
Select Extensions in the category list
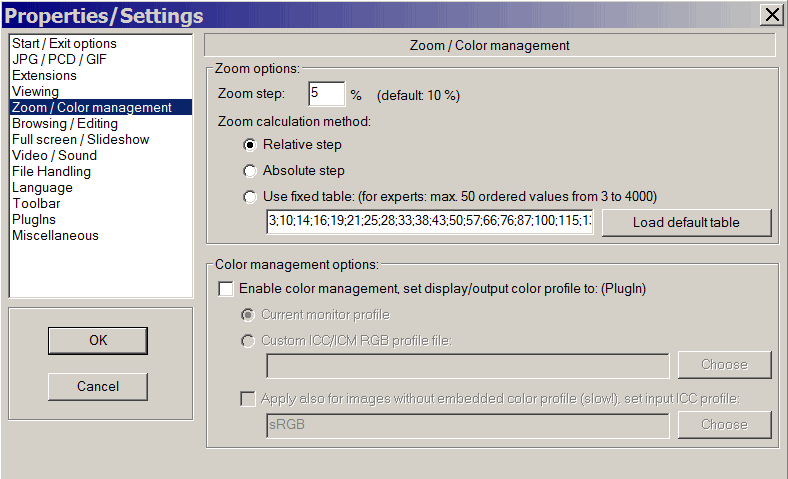click(44, 75)
